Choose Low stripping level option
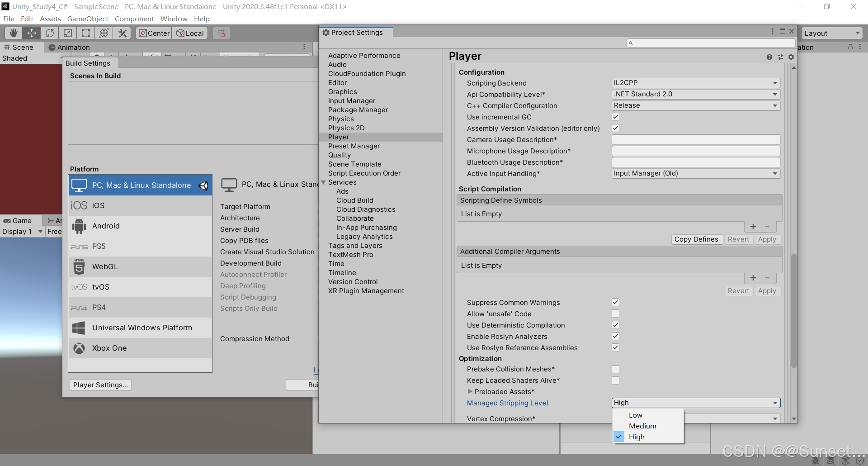 [x=648, y=415]
